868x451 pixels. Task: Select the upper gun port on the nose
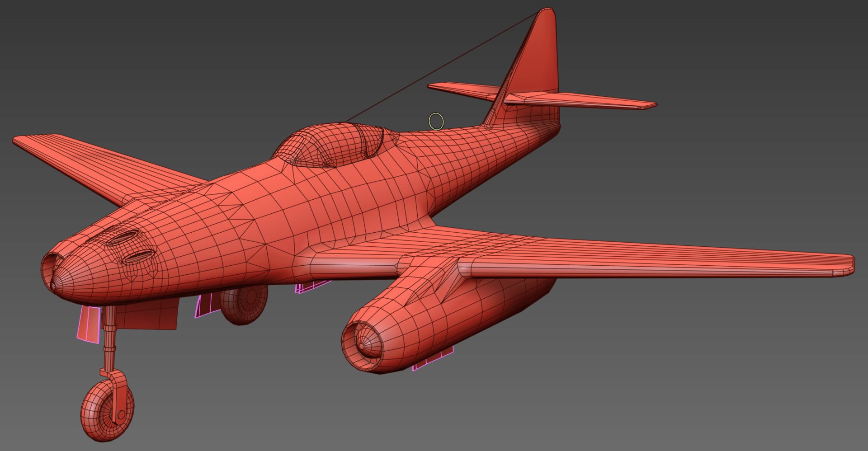click(122, 238)
